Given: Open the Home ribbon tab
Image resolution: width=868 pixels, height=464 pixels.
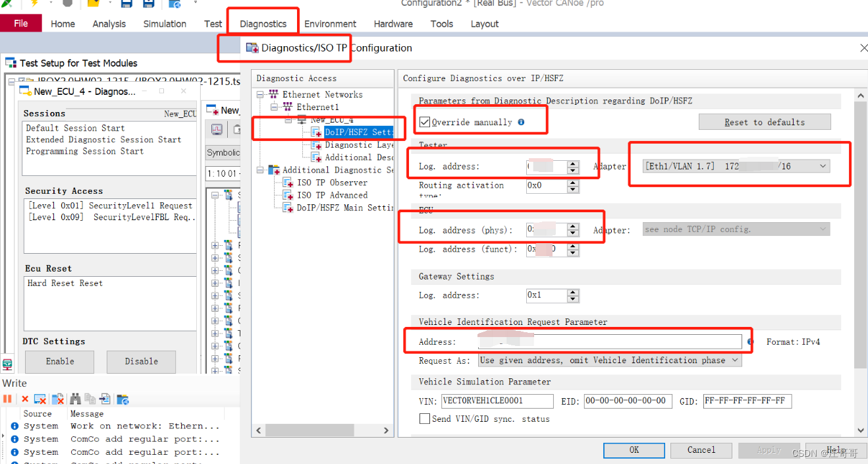Looking at the screenshot, I should (63, 24).
